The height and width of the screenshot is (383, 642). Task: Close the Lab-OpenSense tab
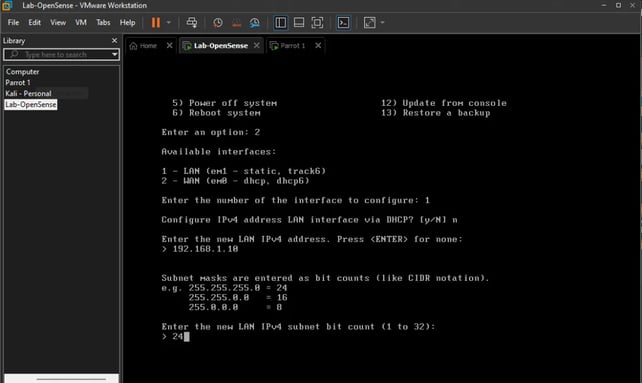coord(257,45)
